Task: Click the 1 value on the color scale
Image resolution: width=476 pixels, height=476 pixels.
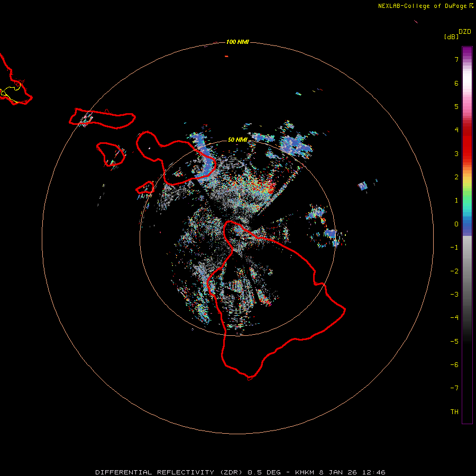Action: click(456, 200)
